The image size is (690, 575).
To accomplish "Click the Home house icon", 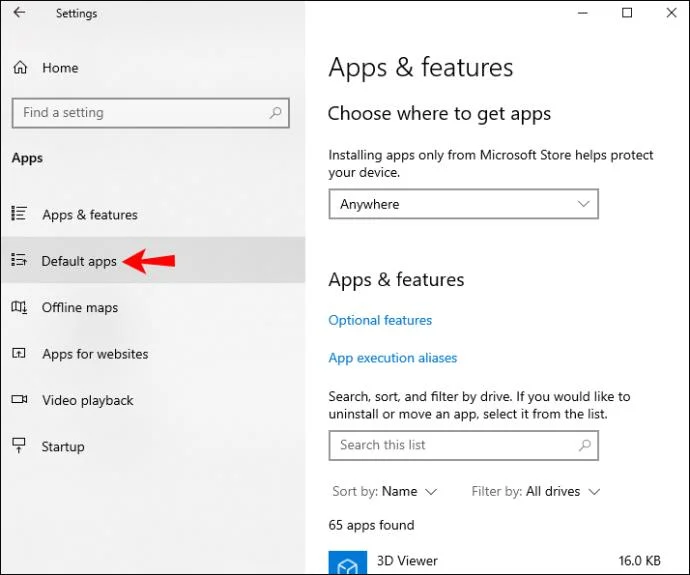I will (x=20, y=68).
